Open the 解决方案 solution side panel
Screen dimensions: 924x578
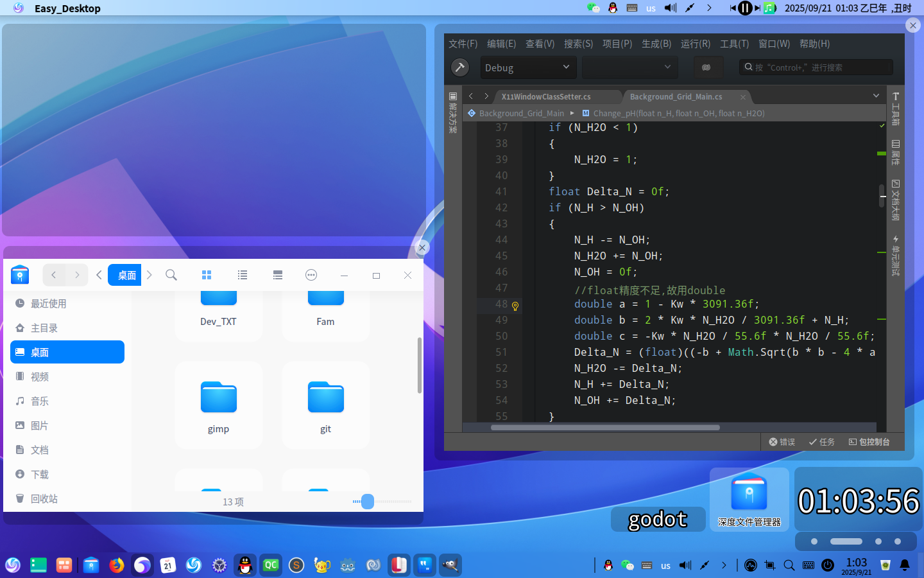[x=452, y=113]
